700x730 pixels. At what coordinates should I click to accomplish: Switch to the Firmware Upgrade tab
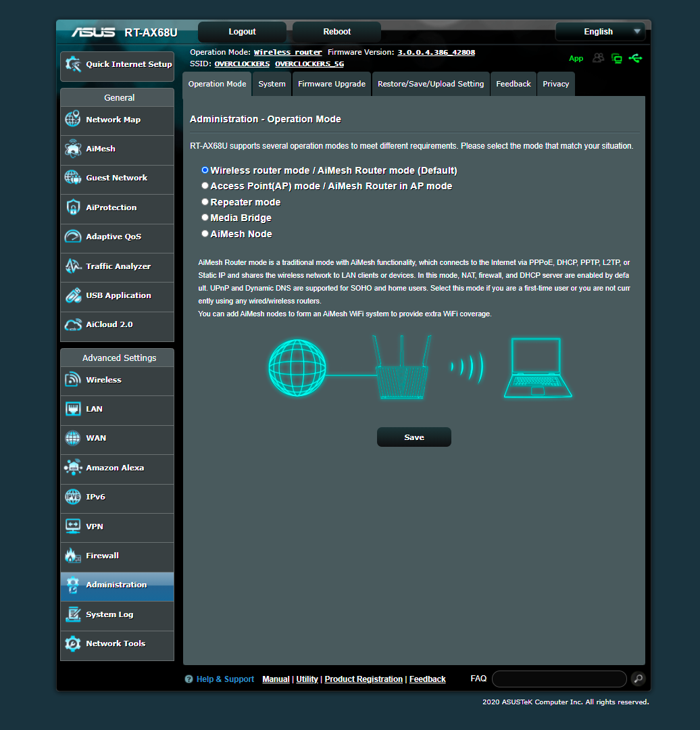point(331,83)
